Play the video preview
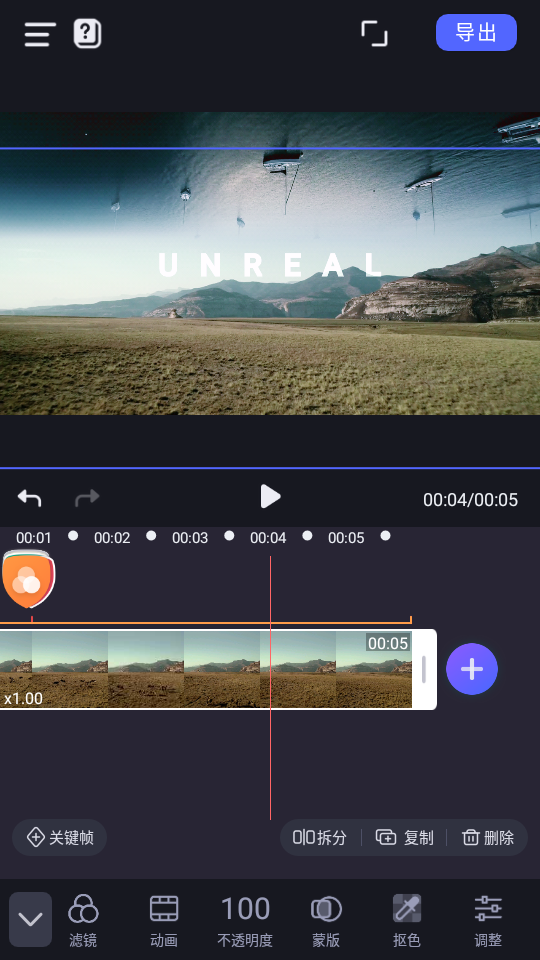This screenshot has height=960, width=540. click(269, 497)
